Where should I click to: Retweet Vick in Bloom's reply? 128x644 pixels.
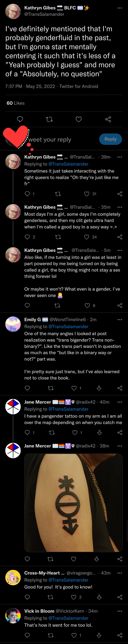51,635
